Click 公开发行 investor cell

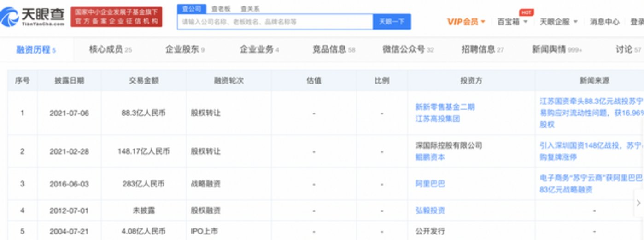tap(430, 231)
